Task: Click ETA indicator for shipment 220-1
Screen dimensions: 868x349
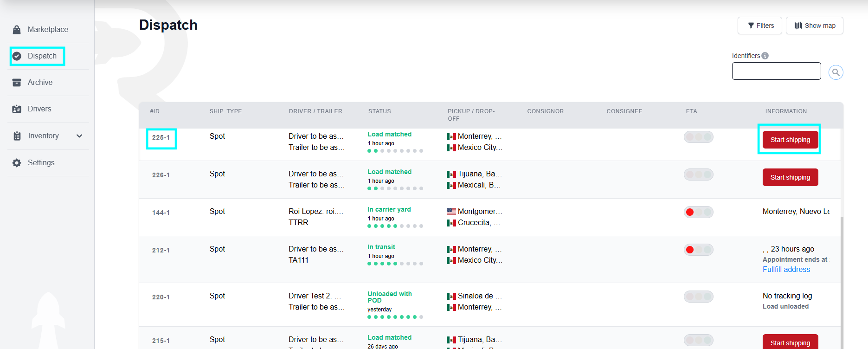Action: pyautogui.click(x=699, y=297)
